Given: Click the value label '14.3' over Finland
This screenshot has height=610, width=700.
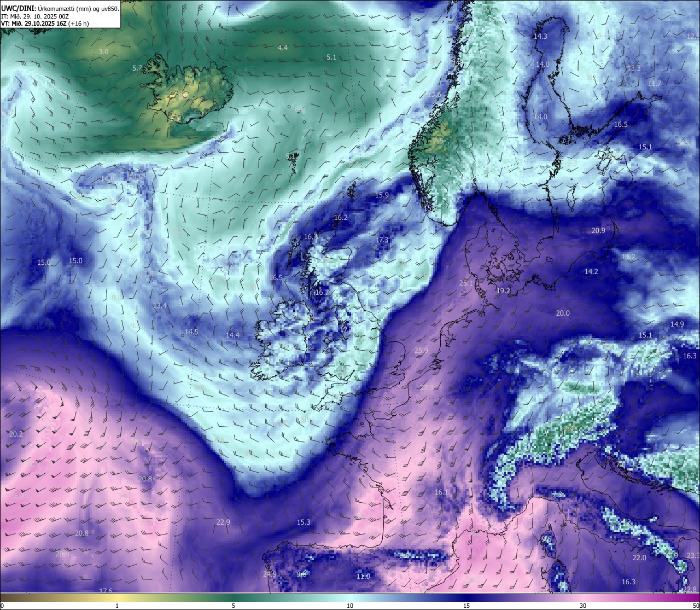Looking at the screenshot, I should click(540, 37).
